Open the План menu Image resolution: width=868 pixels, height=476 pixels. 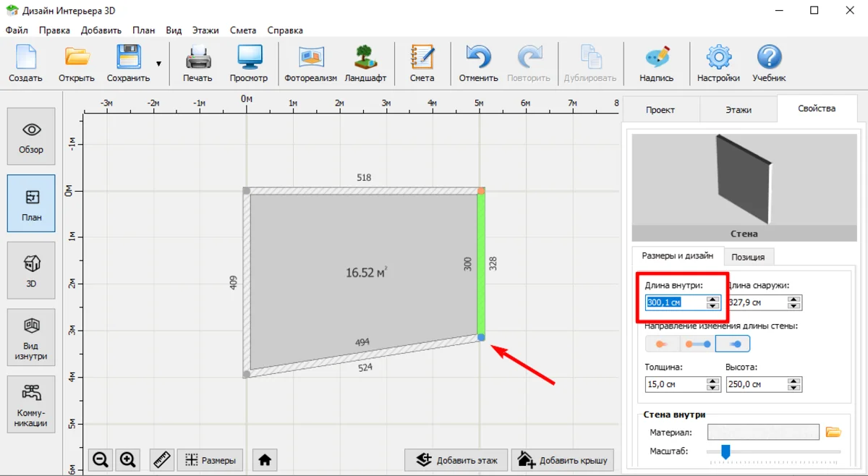pyautogui.click(x=143, y=30)
